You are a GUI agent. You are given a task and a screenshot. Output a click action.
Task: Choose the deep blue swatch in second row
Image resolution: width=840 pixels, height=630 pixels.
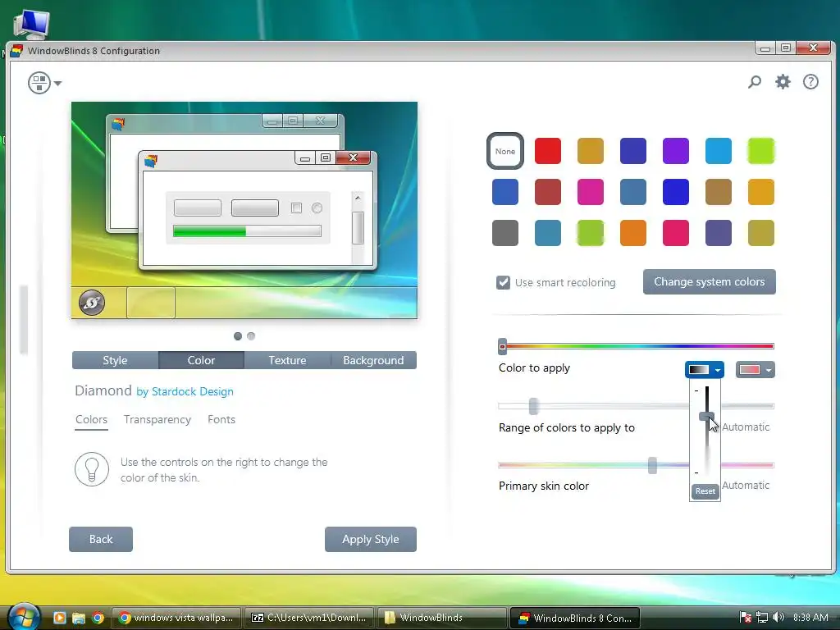click(676, 192)
